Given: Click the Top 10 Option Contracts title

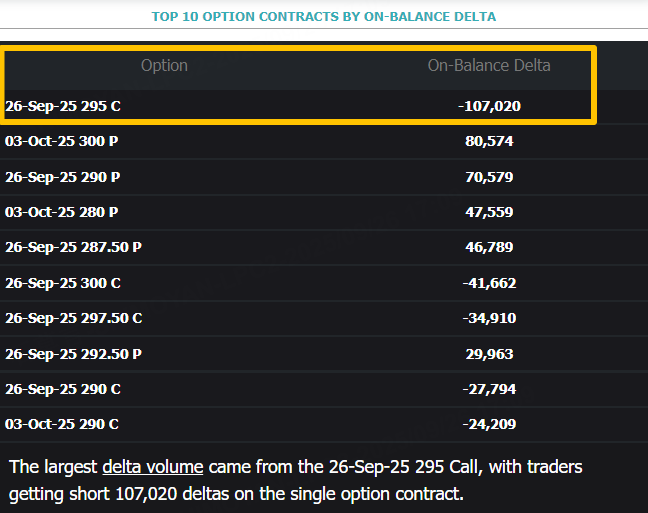Looking at the screenshot, I should 323,16.
